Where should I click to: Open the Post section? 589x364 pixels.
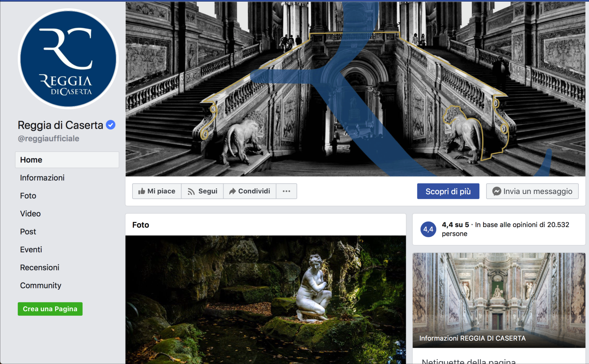[28, 232]
